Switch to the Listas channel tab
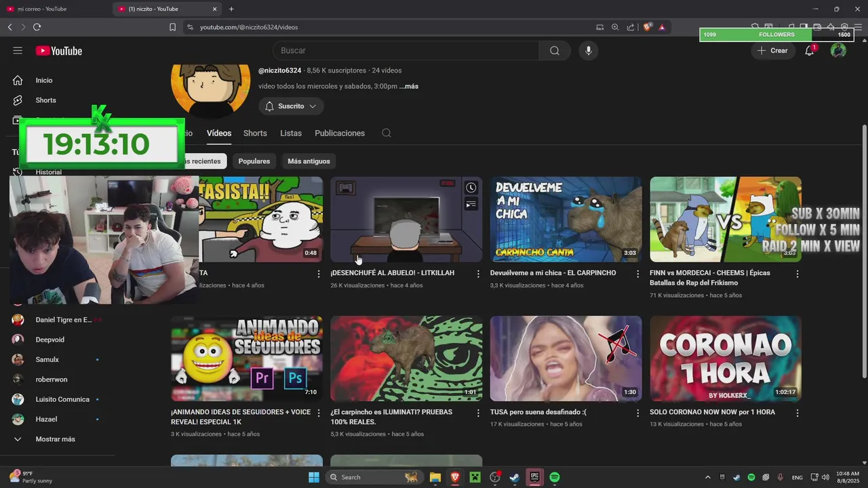The image size is (868, 488). (291, 134)
